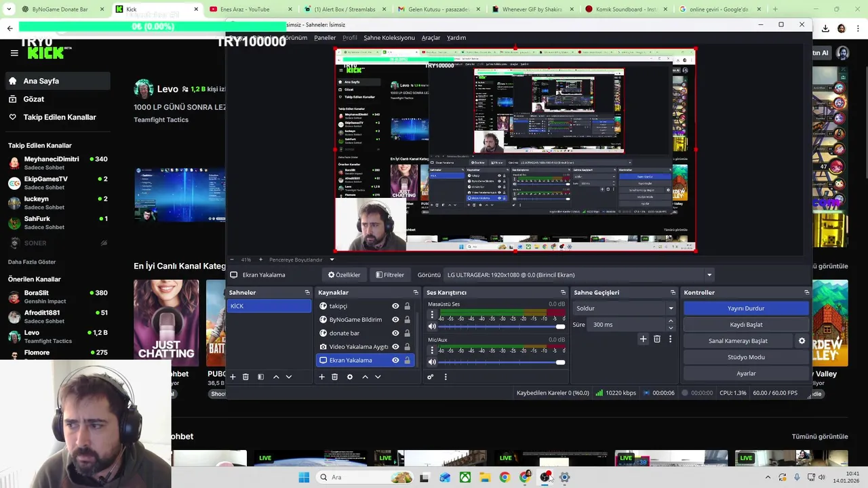Undock the Ses Karıştırıcı panel
This screenshot has width=868, height=488.
coord(563,293)
